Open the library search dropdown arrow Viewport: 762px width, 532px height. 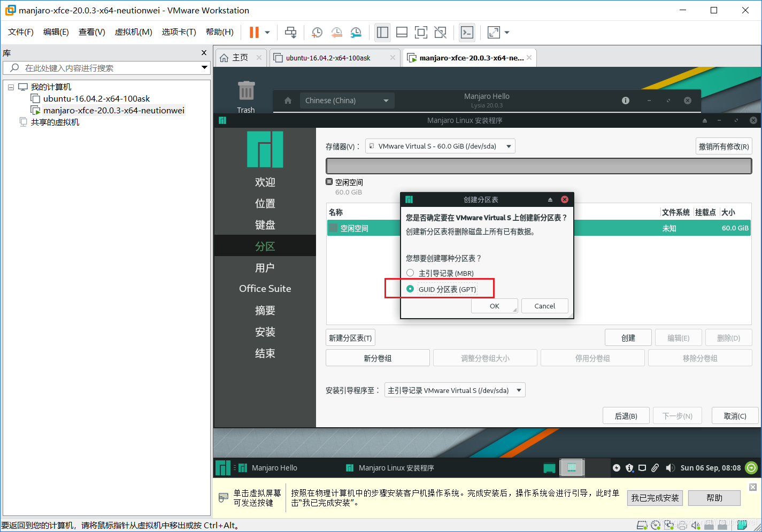(204, 67)
